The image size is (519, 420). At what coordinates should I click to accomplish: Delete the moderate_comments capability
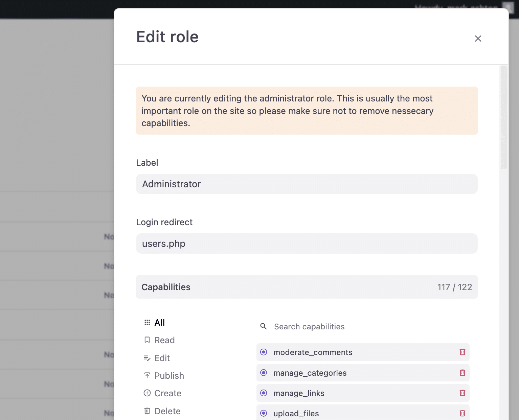[x=462, y=352]
